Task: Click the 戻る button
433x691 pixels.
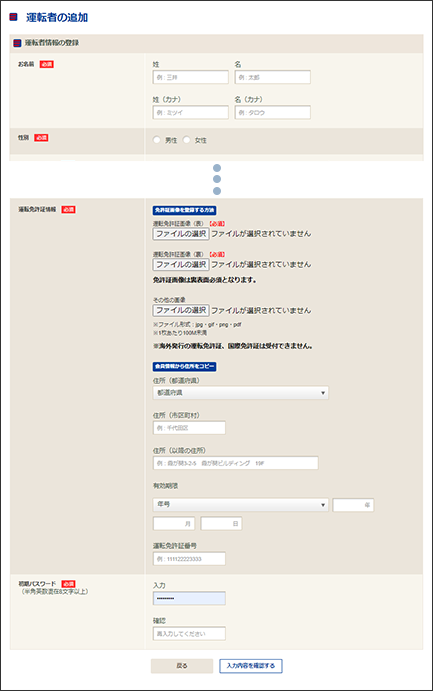Action: click(x=182, y=666)
